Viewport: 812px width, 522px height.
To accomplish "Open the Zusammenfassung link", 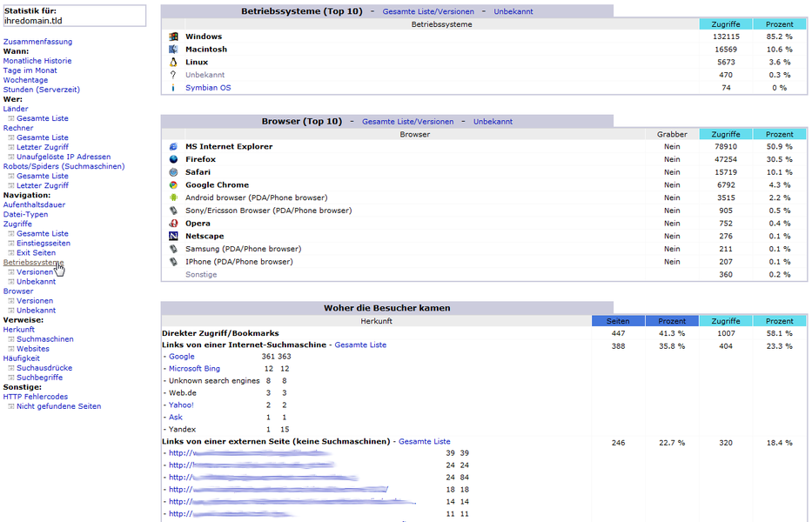I will [x=37, y=42].
